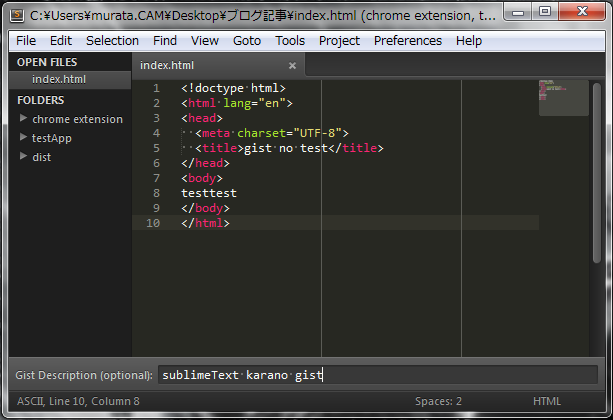
Task: Open the Find menu
Action: click(165, 41)
